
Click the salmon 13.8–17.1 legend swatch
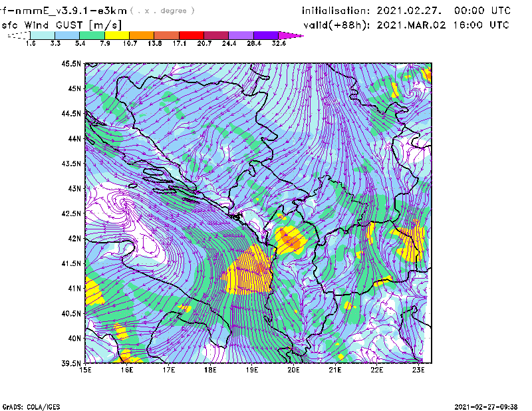(x=167, y=35)
